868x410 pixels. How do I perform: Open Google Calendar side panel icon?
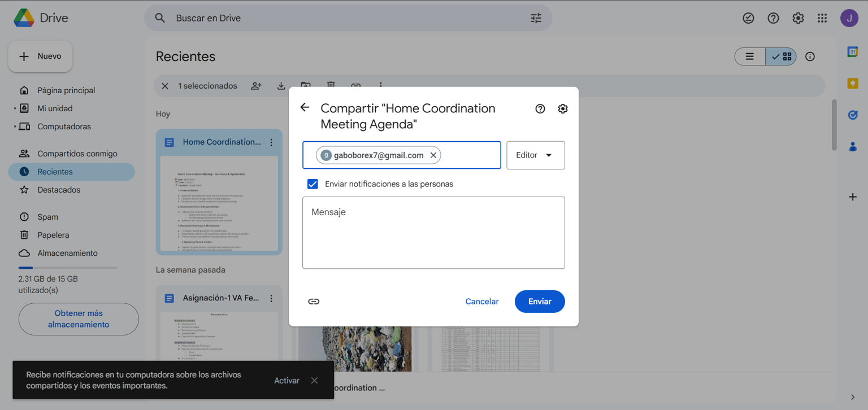tap(853, 52)
